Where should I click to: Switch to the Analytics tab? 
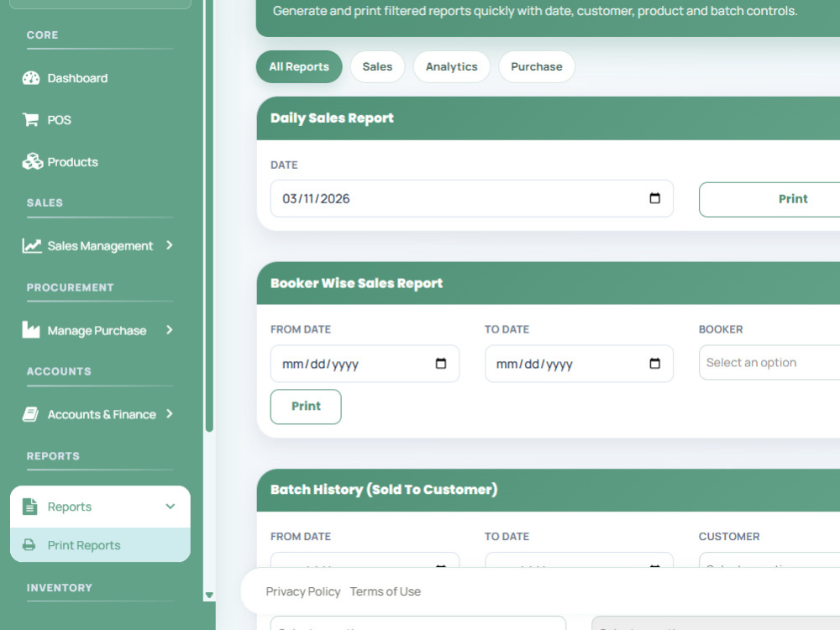coord(452,67)
